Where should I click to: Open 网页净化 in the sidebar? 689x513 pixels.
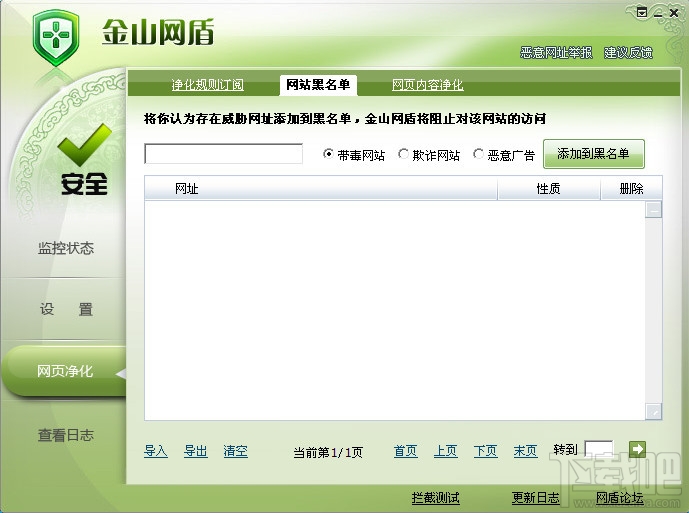(x=65, y=371)
